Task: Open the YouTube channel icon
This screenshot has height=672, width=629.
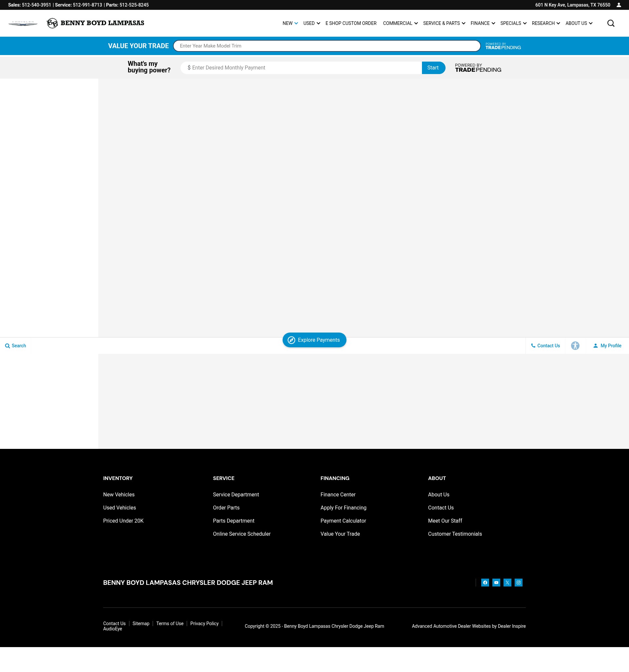Action: coord(496,583)
